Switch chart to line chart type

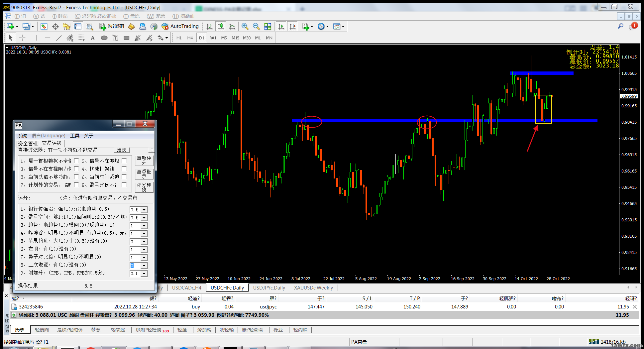coord(232,26)
